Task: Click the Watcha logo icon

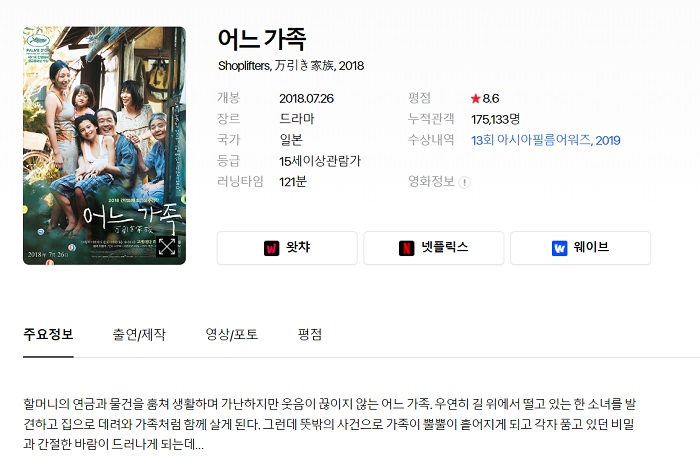Action: [271, 248]
